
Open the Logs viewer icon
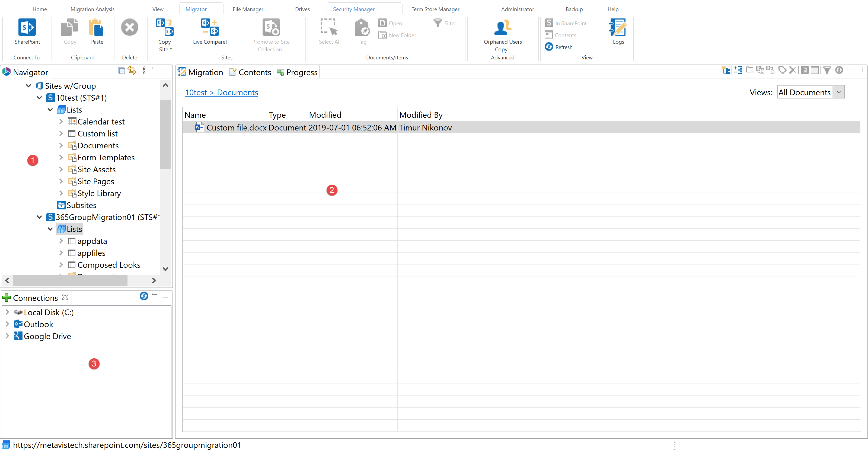coord(618,30)
